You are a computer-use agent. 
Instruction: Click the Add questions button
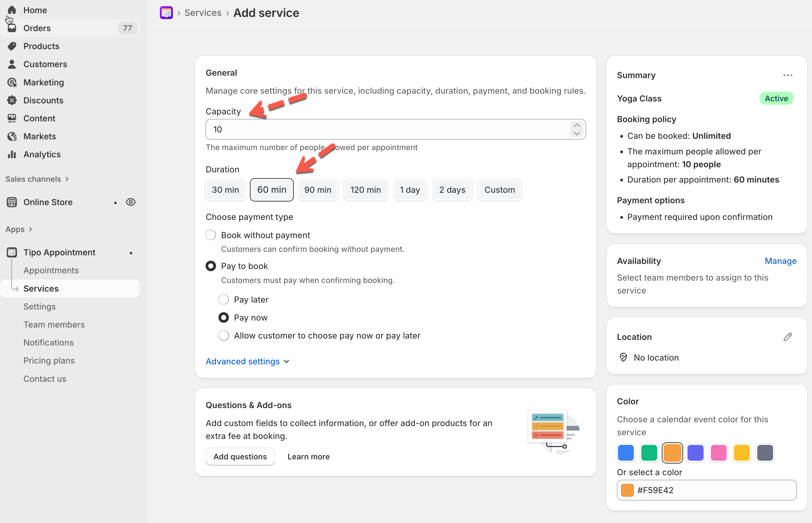click(x=240, y=456)
